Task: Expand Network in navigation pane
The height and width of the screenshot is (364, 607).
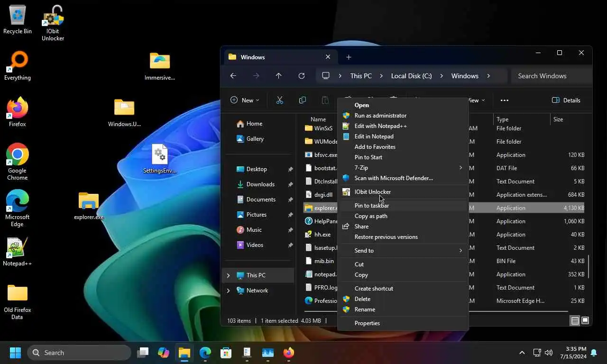Action: coord(228,291)
